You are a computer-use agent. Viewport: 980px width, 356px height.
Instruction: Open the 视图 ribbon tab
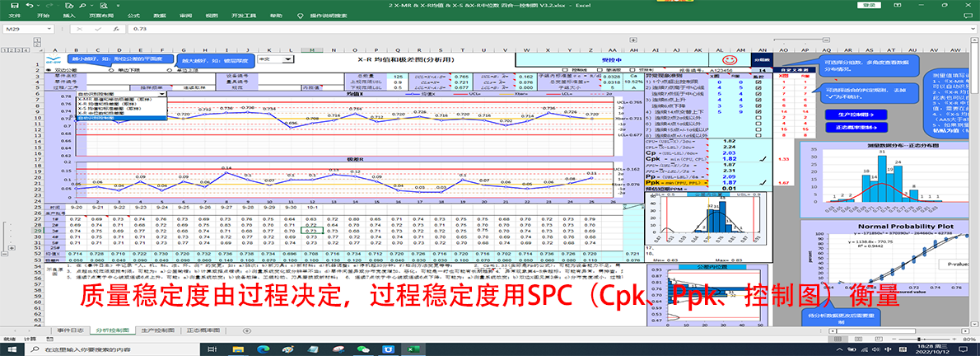tap(212, 15)
